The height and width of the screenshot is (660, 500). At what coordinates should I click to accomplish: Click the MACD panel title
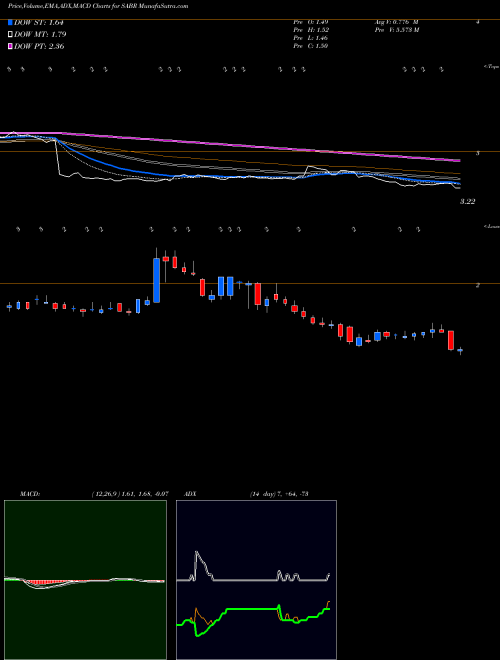(30, 494)
